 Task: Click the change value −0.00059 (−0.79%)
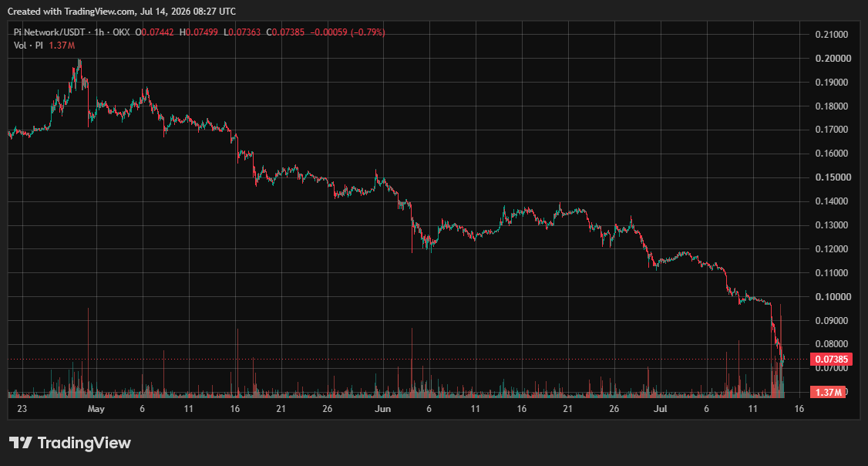[x=348, y=32]
